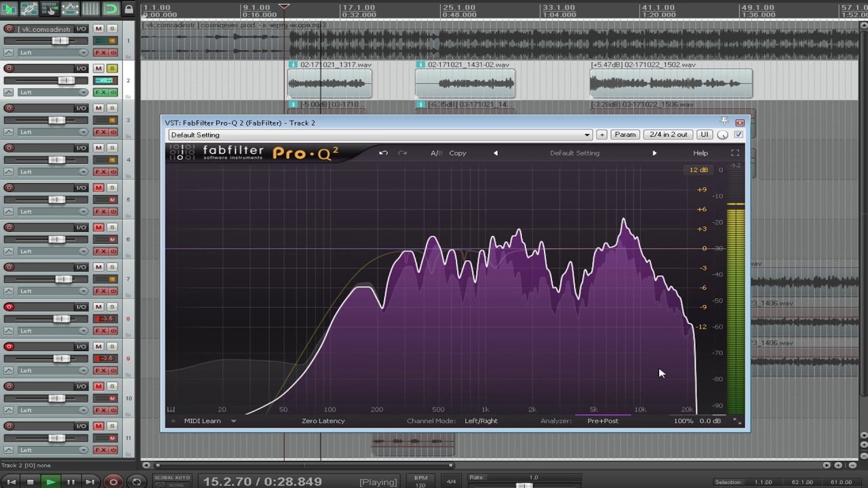Start playback with the play button
The width and height of the screenshot is (868, 488).
pyautogui.click(x=50, y=482)
